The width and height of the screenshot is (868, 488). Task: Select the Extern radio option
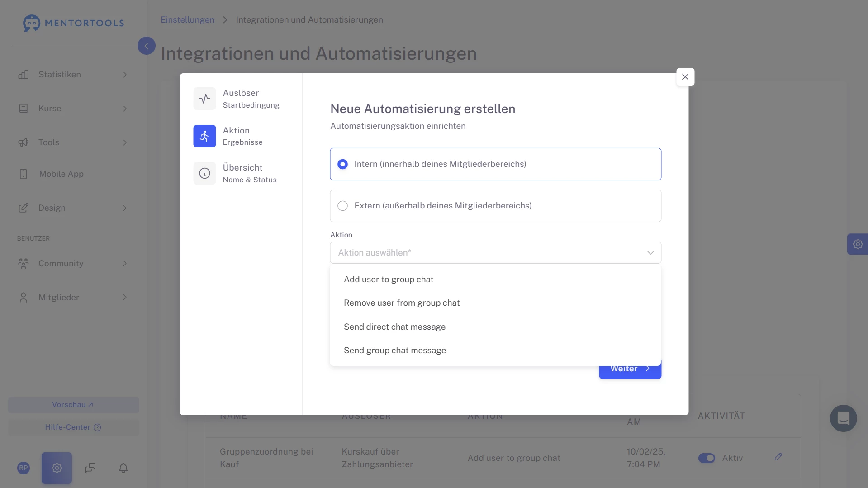point(343,206)
